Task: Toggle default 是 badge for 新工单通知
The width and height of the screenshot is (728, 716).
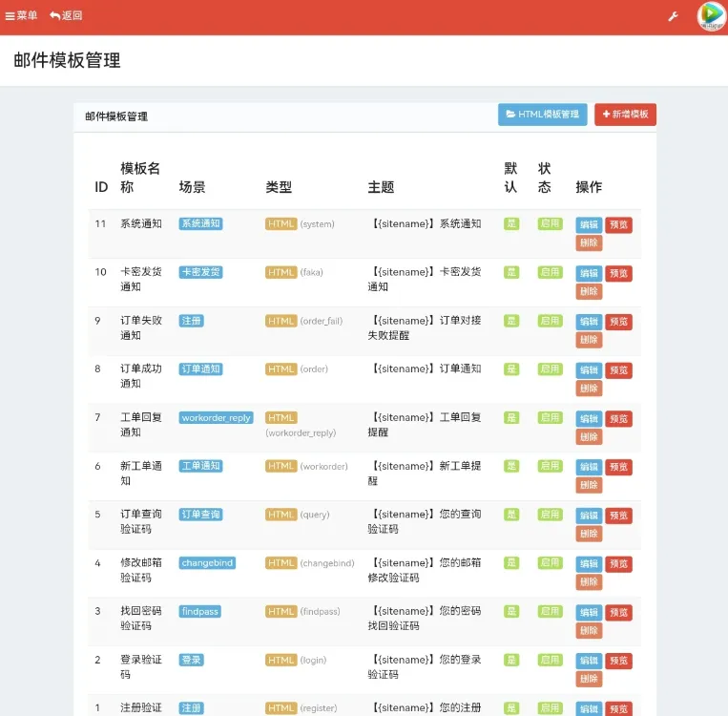Action: click(x=511, y=466)
